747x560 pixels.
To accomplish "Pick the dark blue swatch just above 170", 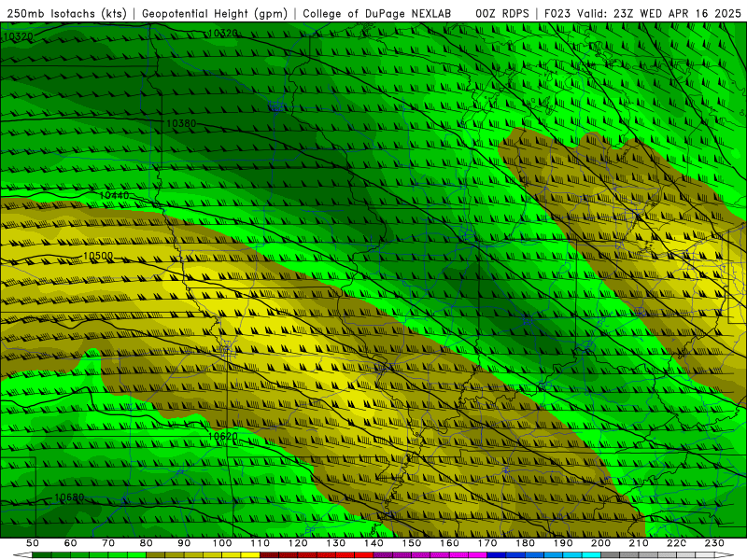I will [x=497, y=555].
